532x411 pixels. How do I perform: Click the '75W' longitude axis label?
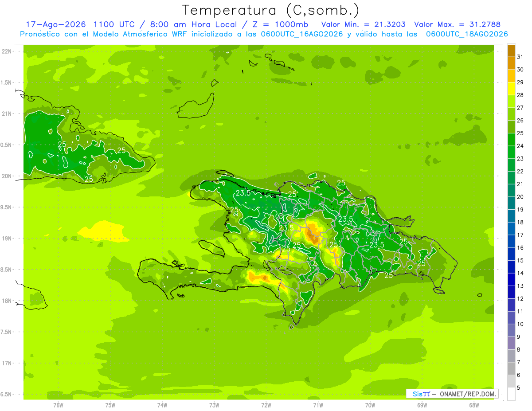pos(110,405)
